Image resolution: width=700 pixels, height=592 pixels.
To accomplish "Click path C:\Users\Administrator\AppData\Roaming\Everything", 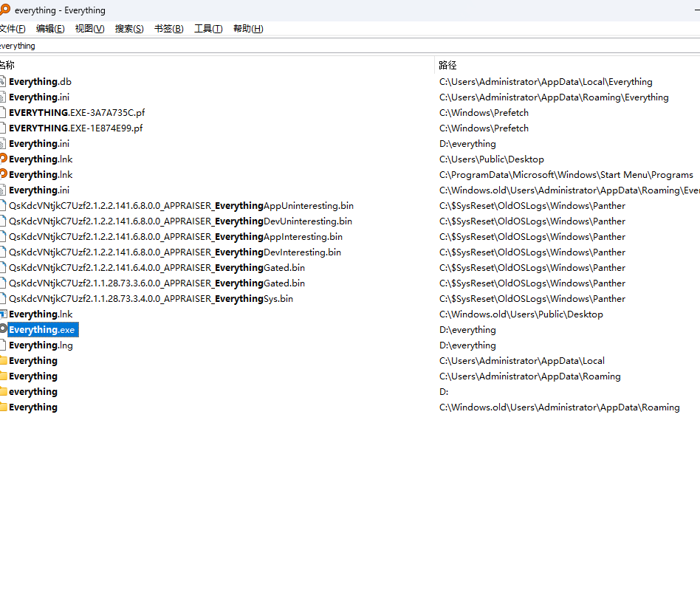I will 554,97.
